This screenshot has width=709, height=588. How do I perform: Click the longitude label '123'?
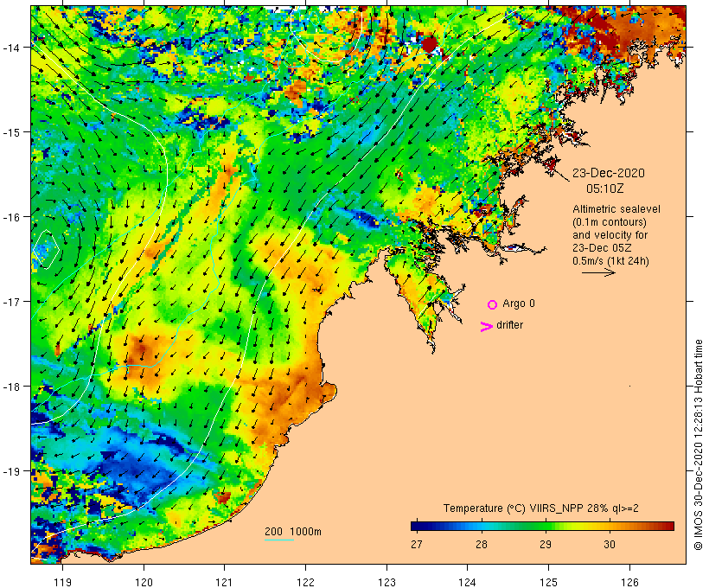click(x=386, y=582)
